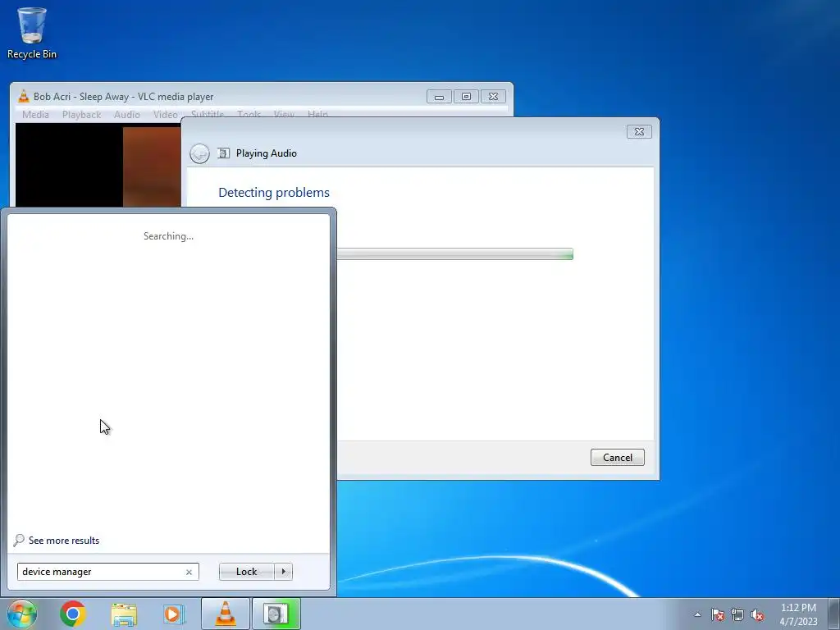
Task: Open the clock showing 1:12 PM
Action: pyautogui.click(x=798, y=614)
